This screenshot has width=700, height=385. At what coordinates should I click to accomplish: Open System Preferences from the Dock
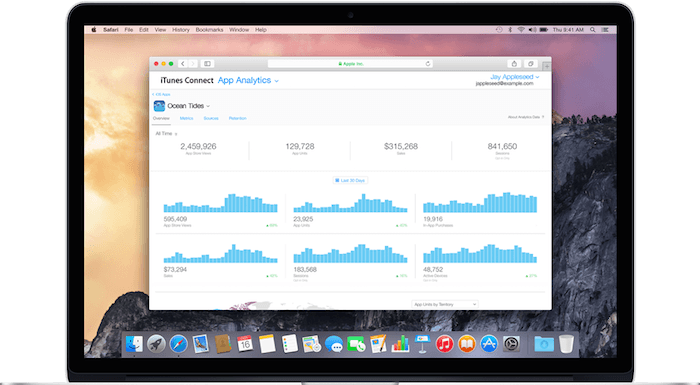point(511,344)
